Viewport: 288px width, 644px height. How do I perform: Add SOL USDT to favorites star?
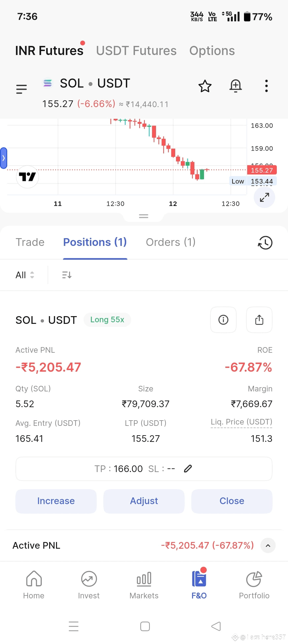(x=205, y=86)
